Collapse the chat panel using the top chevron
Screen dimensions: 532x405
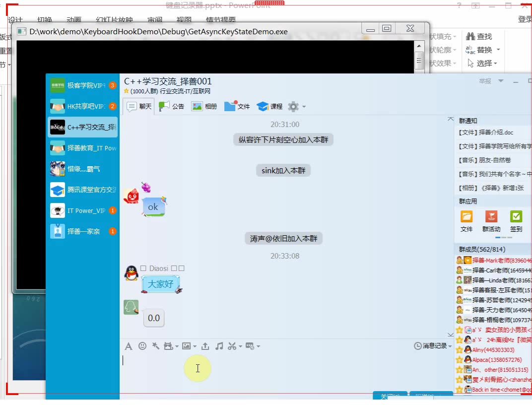point(450,119)
